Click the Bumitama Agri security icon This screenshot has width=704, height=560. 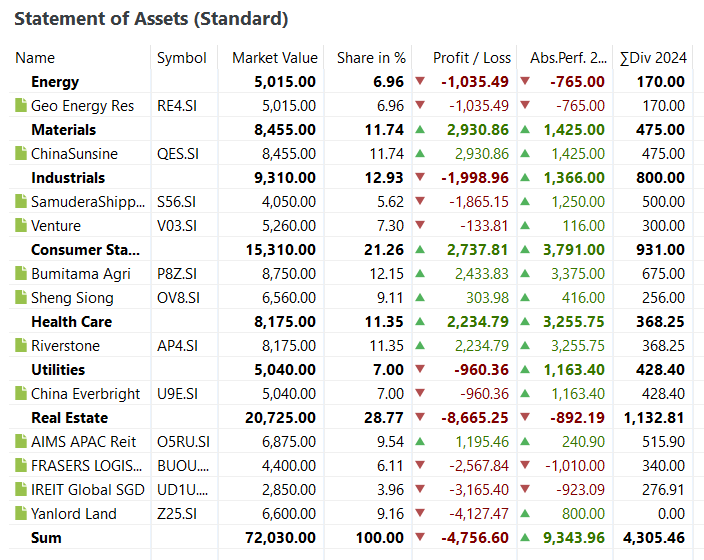point(21,274)
